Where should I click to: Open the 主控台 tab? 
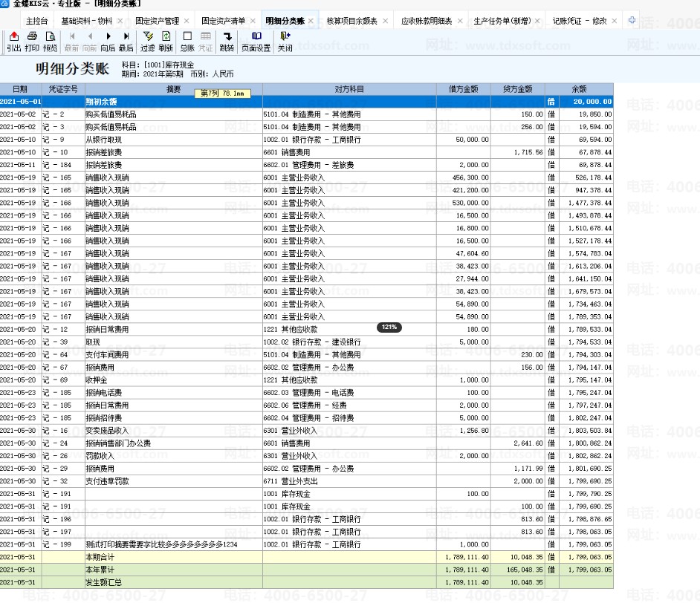(36, 21)
